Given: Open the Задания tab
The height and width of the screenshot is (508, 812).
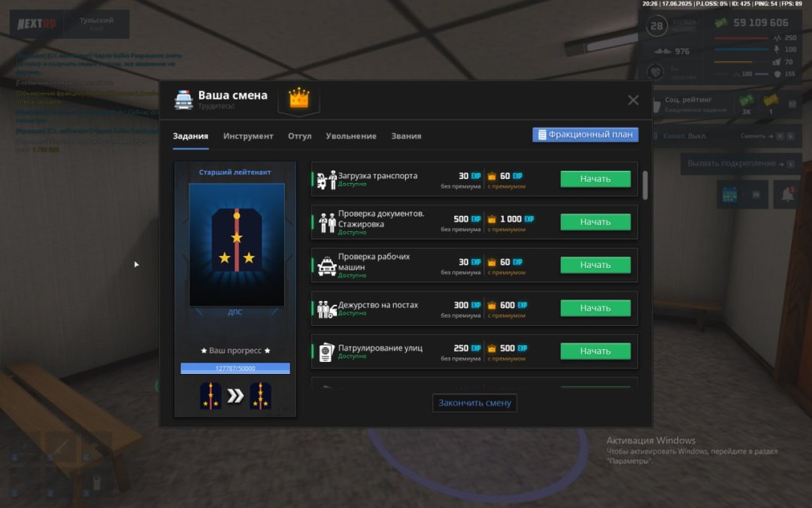Looking at the screenshot, I should (190, 135).
